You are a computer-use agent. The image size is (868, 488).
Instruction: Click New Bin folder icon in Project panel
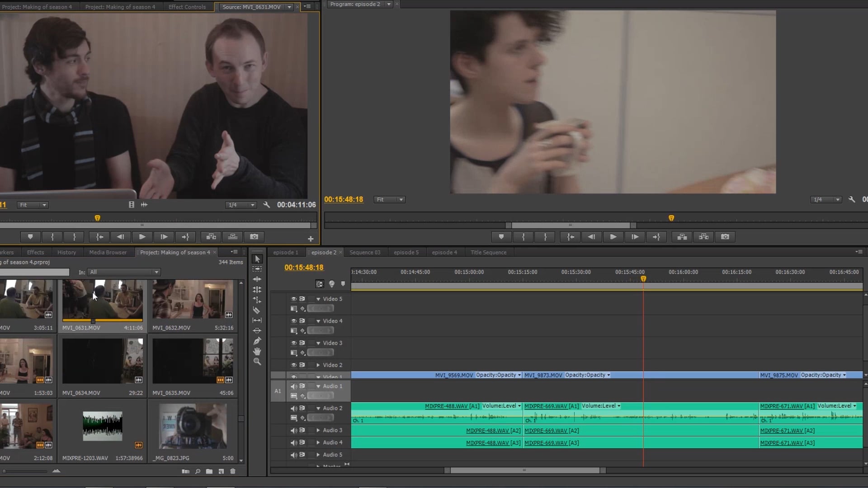(x=209, y=471)
